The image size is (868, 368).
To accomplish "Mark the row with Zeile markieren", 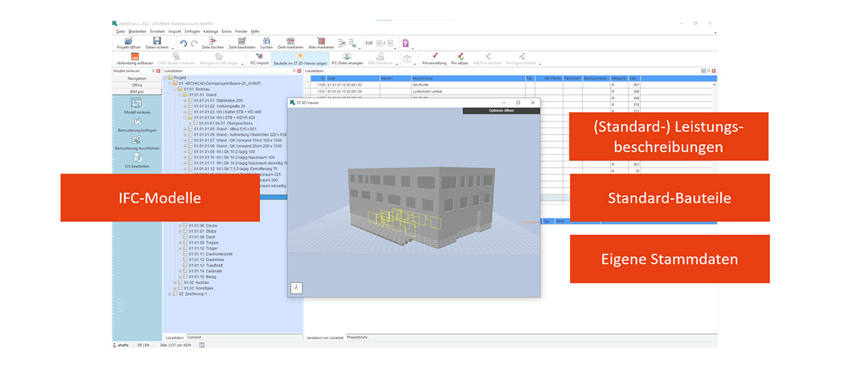I will coord(290,43).
